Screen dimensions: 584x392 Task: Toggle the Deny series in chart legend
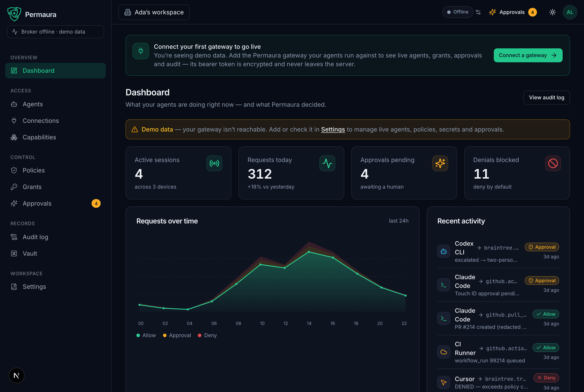pyautogui.click(x=207, y=335)
